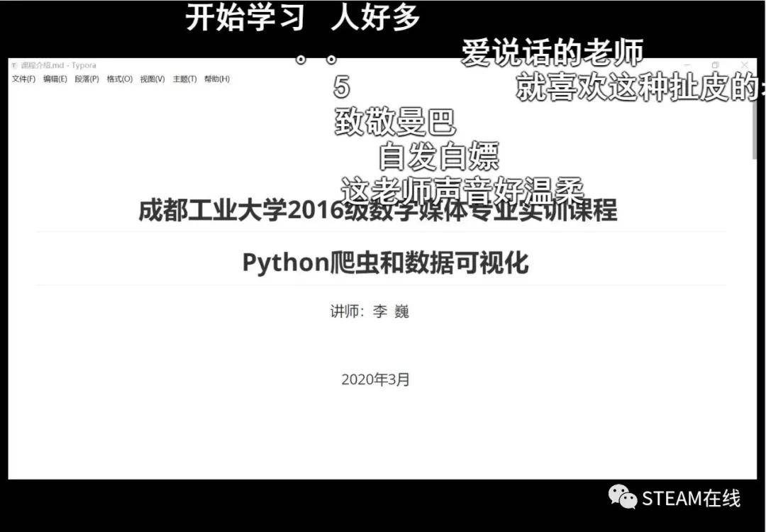Open the 视图(V) menu

[152, 79]
